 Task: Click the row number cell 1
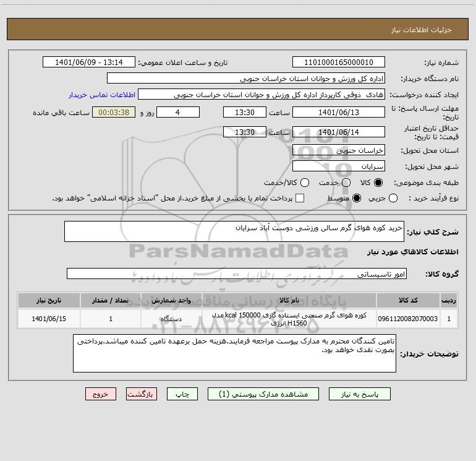point(449,319)
